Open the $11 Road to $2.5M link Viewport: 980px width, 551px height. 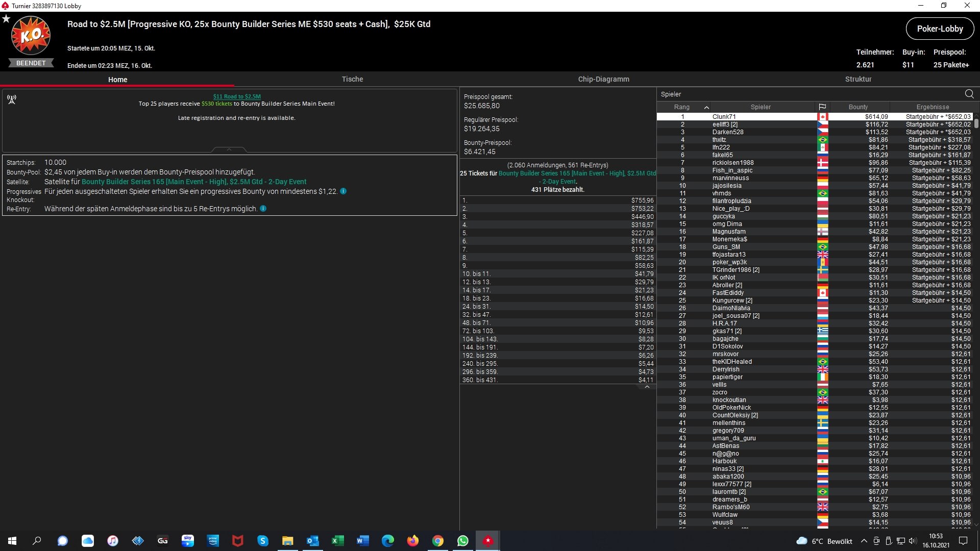237,96
